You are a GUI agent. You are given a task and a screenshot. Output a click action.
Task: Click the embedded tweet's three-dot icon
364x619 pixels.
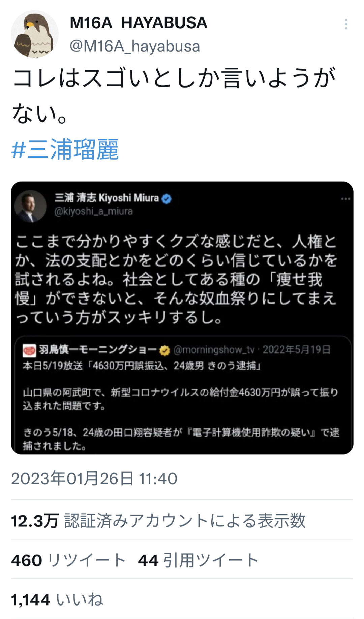click(x=345, y=199)
